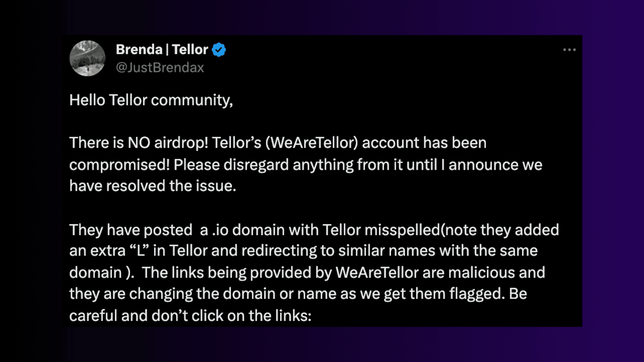Open Brenda's circular profile avatar
The height and width of the screenshot is (362, 644).
87,58
